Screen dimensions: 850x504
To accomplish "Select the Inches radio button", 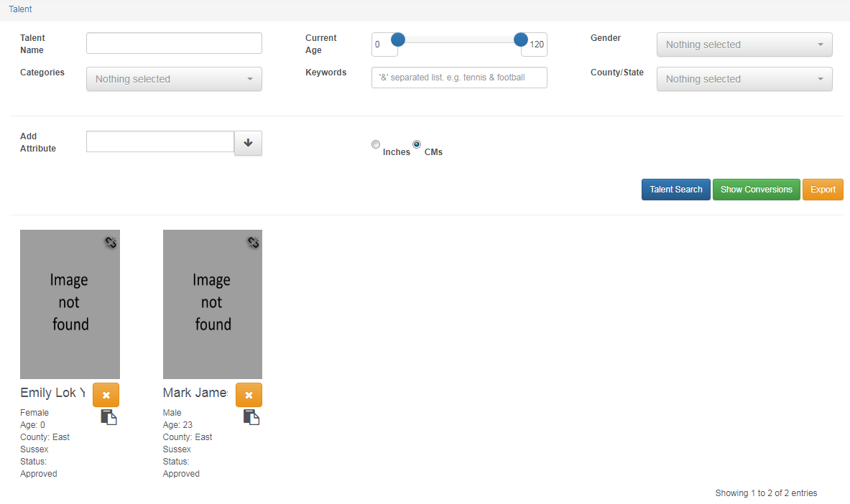I will (376, 144).
